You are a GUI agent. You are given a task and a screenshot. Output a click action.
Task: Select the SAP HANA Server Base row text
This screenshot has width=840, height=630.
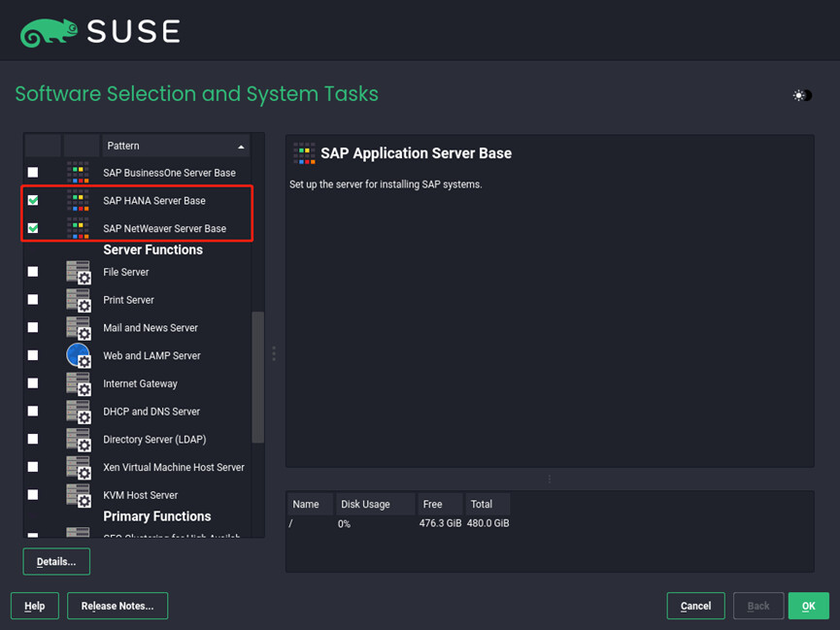(154, 200)
